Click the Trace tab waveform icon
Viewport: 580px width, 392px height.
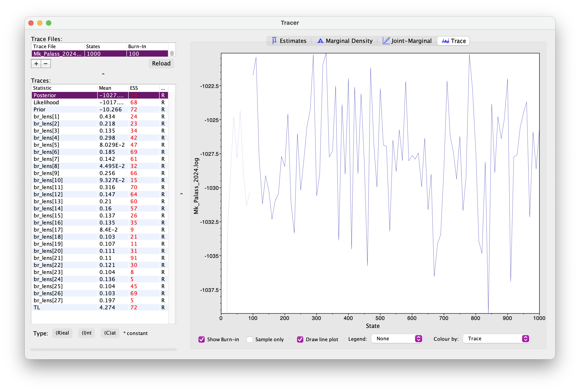point(445,41)
